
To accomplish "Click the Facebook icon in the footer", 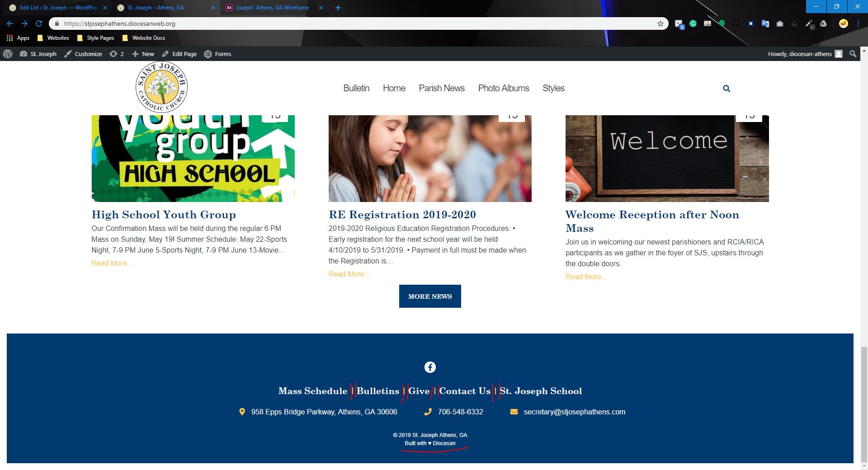I will pyautogui.click(x=430, y=367).
